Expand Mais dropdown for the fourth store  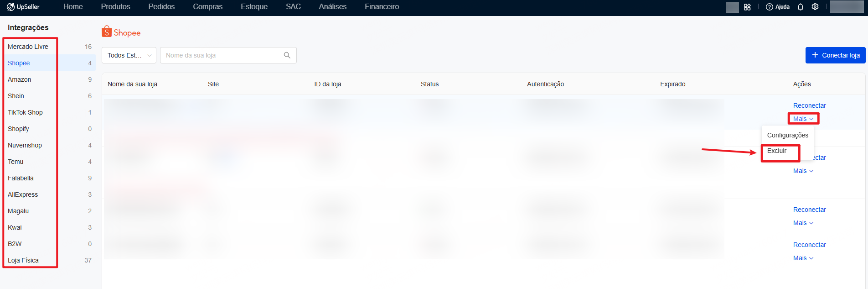(803, 258)
